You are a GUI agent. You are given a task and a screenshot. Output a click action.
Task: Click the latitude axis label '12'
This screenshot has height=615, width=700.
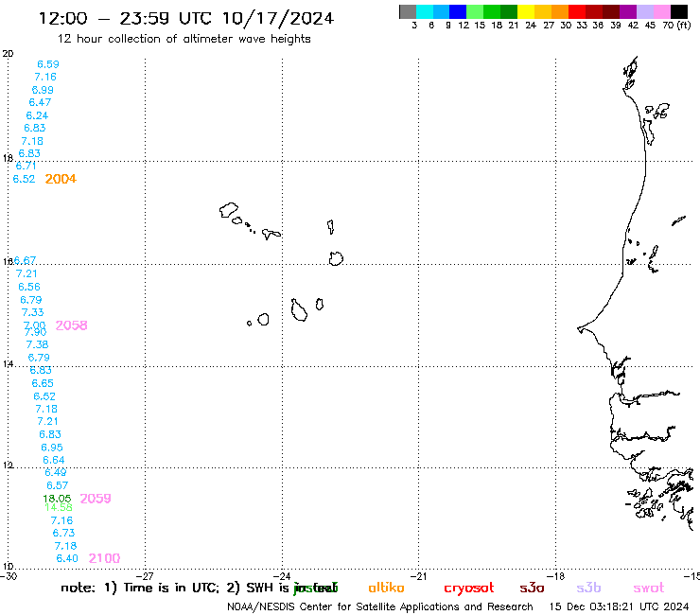point(8,466)
